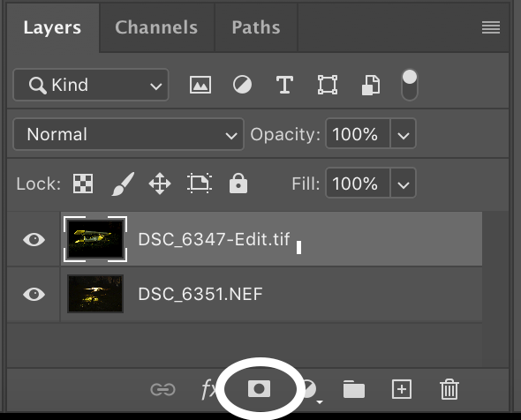Image resolution: width=521 pixels, height=420 pixels.
Task: Filter for shape layers
Action: point(328,85)
